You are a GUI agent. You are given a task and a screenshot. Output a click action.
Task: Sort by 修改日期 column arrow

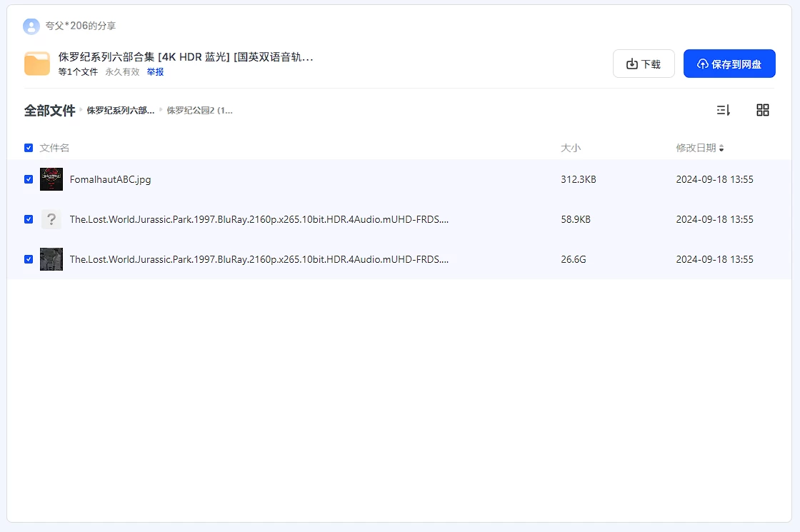(721, 149)
